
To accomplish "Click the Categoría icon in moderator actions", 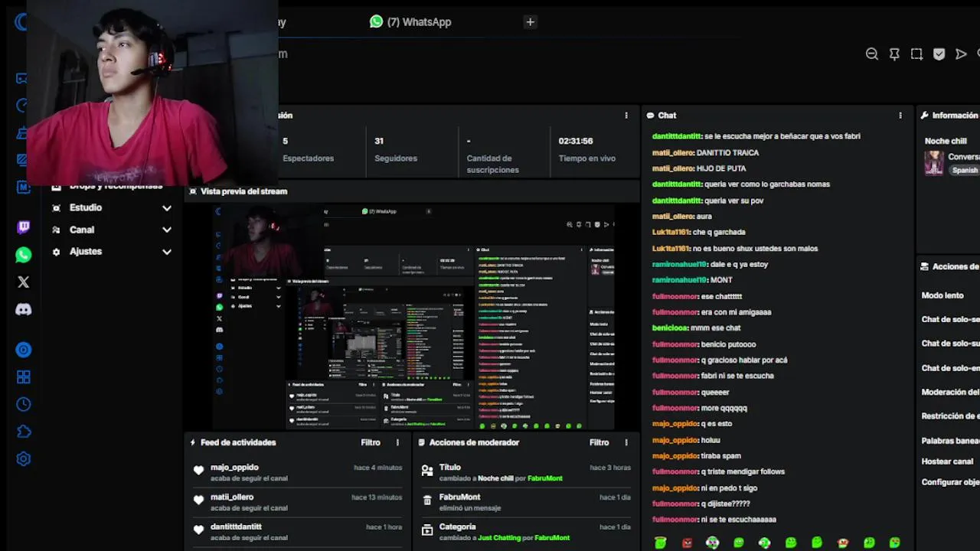I will (x=427, y=530).
